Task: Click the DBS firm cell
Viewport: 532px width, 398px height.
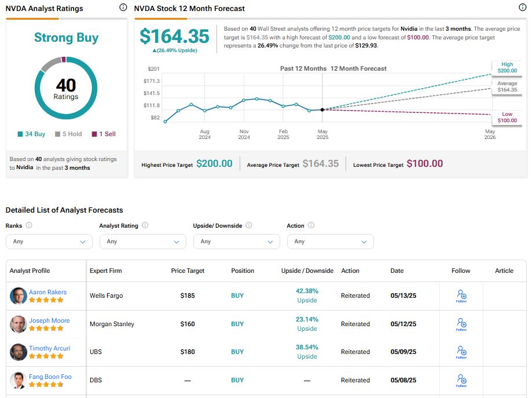Action: coord(96,381)
